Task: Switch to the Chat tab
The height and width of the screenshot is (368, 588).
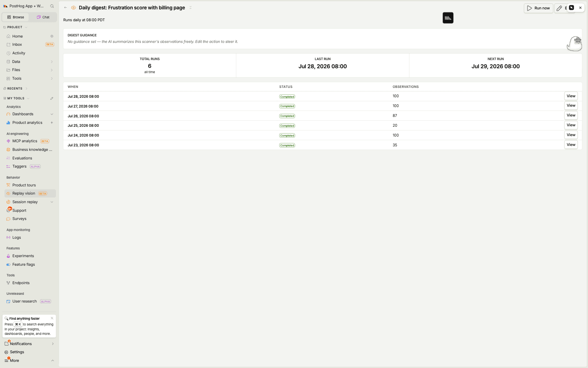Action: (43, 17)
